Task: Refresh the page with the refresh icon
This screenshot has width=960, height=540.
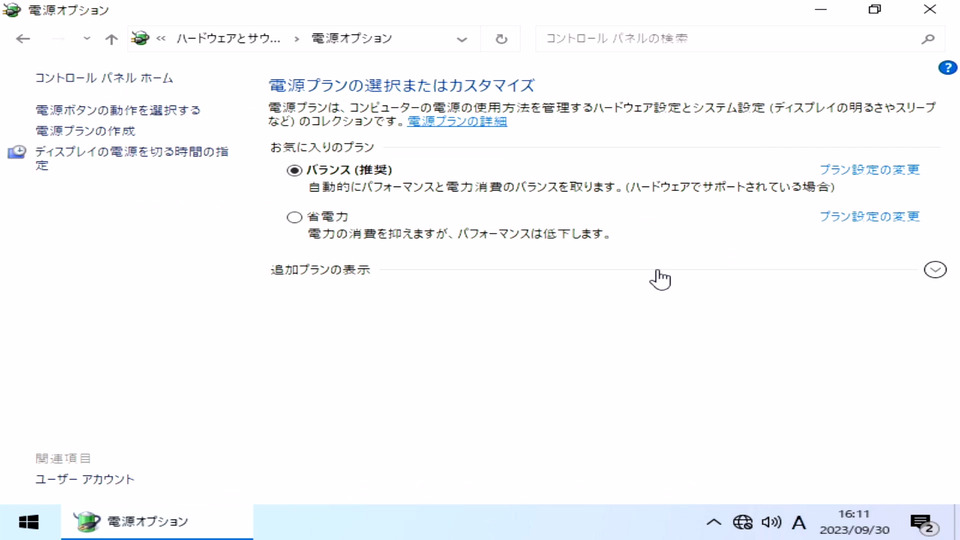Action: pos(501,39)
